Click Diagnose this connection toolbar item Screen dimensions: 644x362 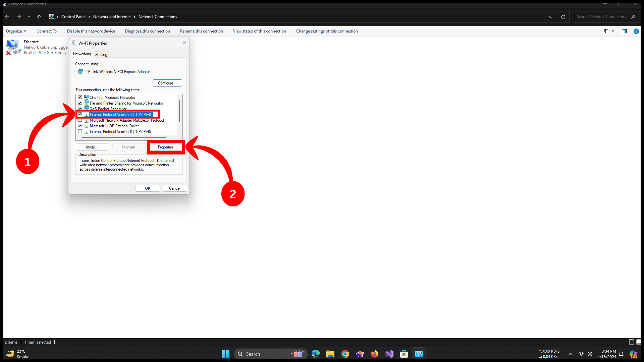point(148,31)
